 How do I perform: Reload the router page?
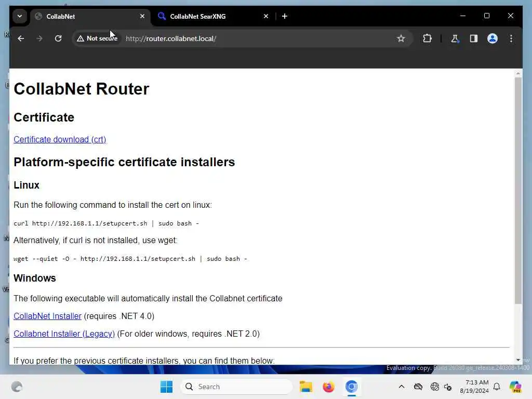(x=58, y=38)
